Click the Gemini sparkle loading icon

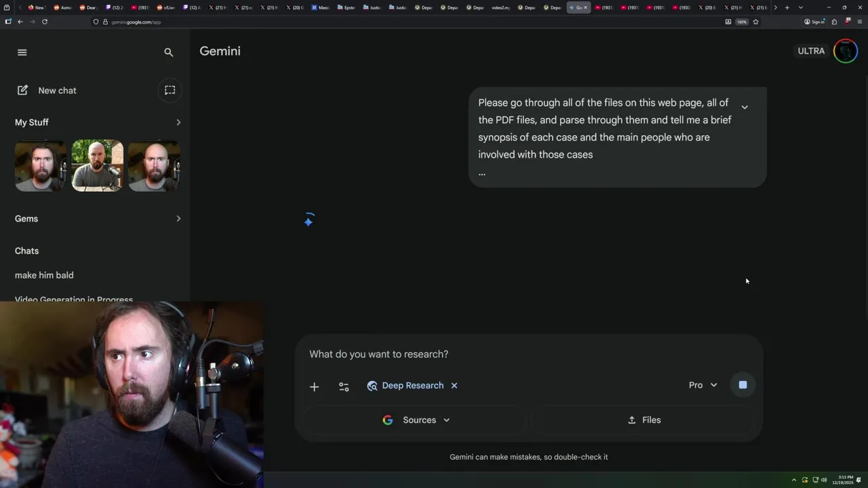click(x=309, y=220)
